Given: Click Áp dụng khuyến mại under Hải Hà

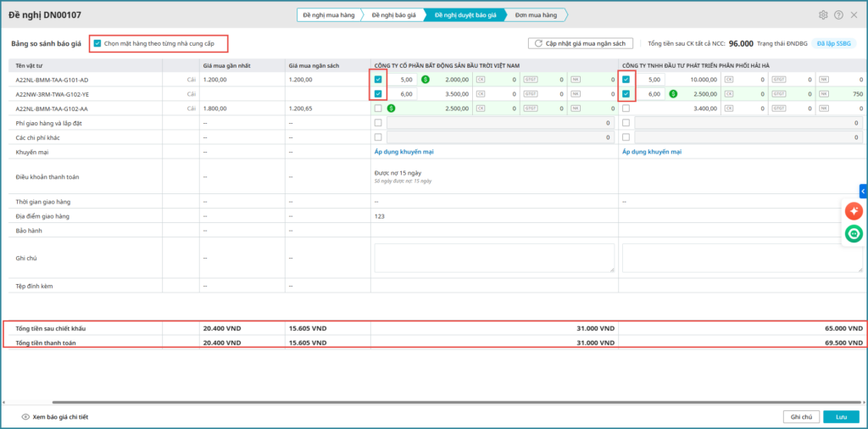Looking at the screenshot, I should [x=651, y=152].
